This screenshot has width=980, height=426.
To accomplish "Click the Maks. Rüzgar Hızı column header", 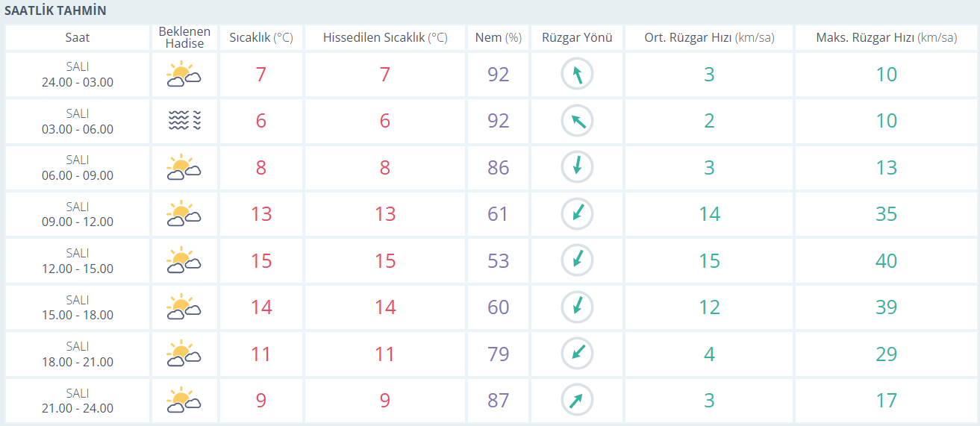I will point(886,37).
